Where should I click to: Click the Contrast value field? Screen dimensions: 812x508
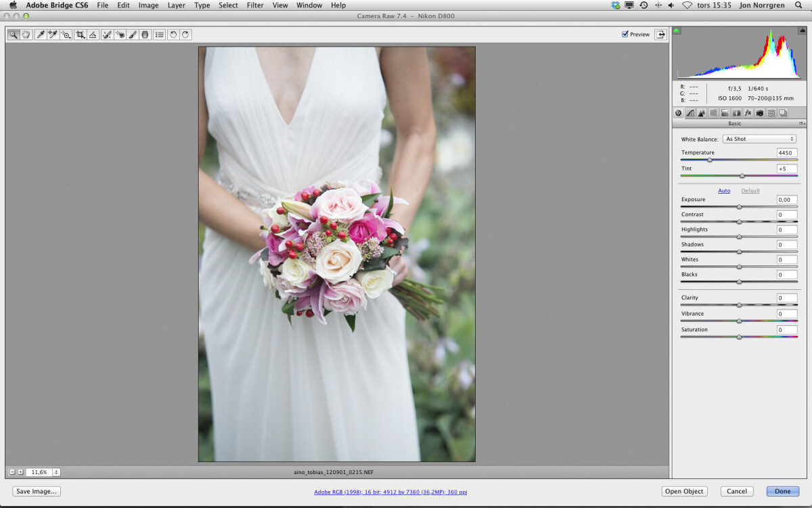(x=787, y=215)
